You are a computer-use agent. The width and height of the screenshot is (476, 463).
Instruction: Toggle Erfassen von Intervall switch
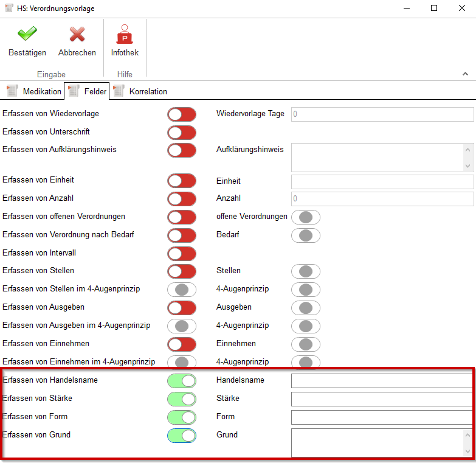pos(182,254)
